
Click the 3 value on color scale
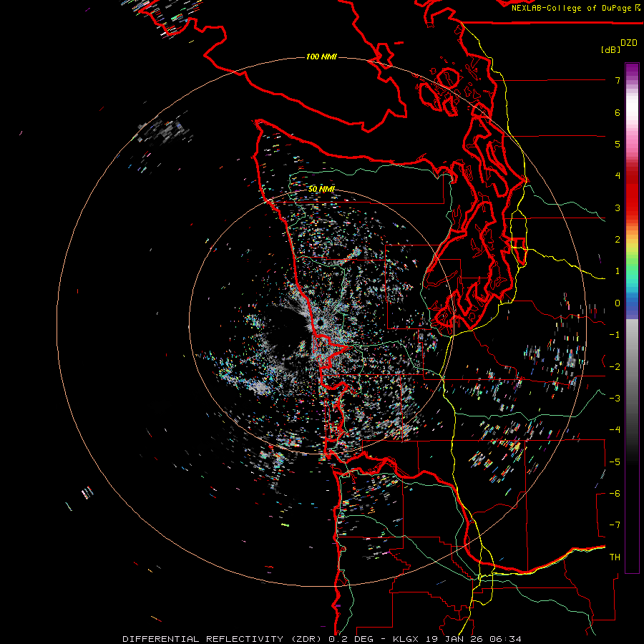[618, 208]
